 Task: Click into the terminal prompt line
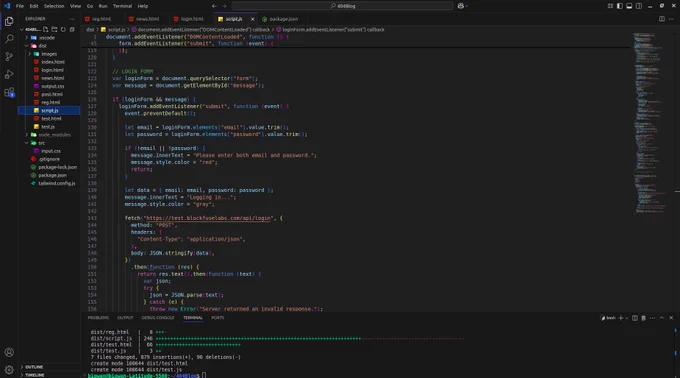coord(147,375)
